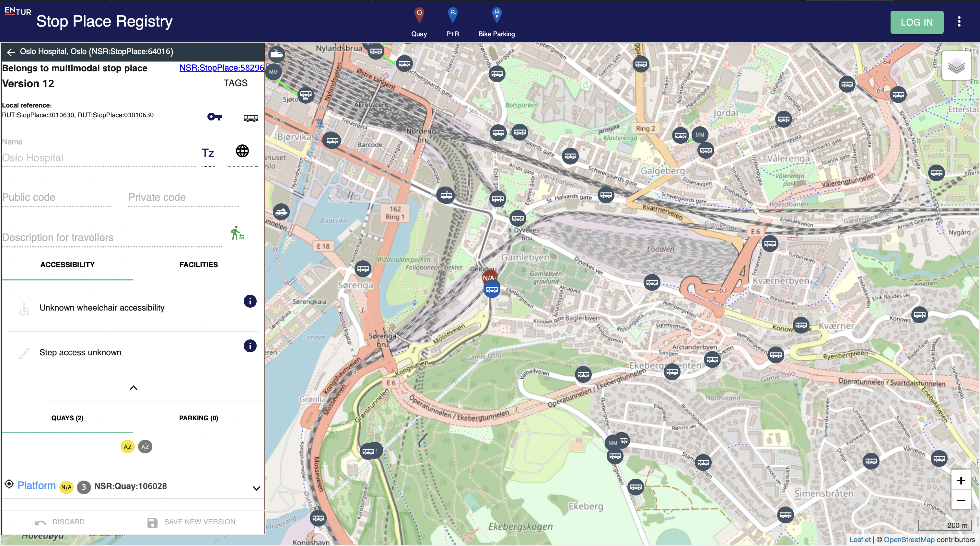Toggle the grey AZ sort button

pos(145,446)
